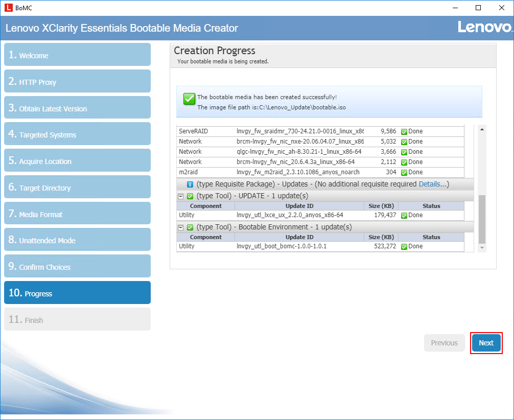
Task: Close the BoMC window
Action: [502, 8]
